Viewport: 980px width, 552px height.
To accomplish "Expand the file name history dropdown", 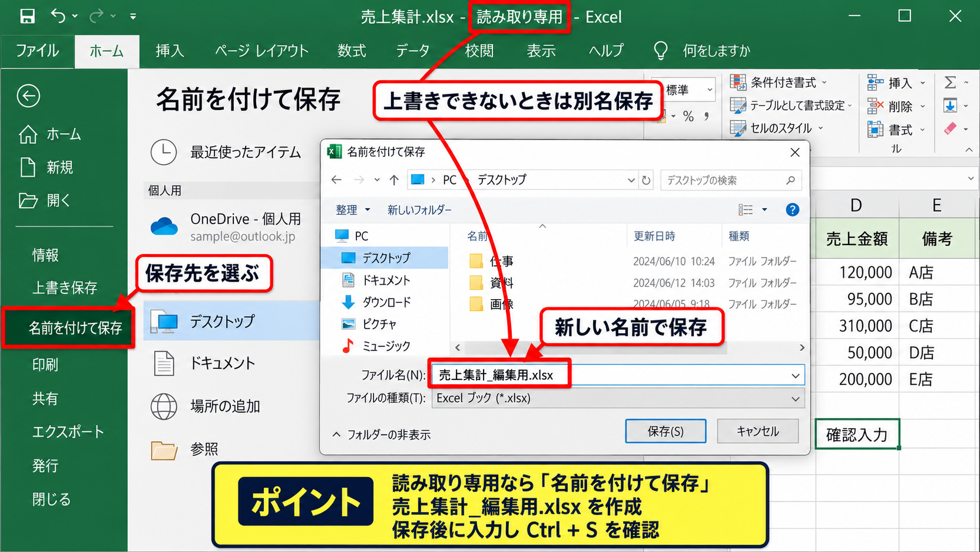I will point(795,376).
